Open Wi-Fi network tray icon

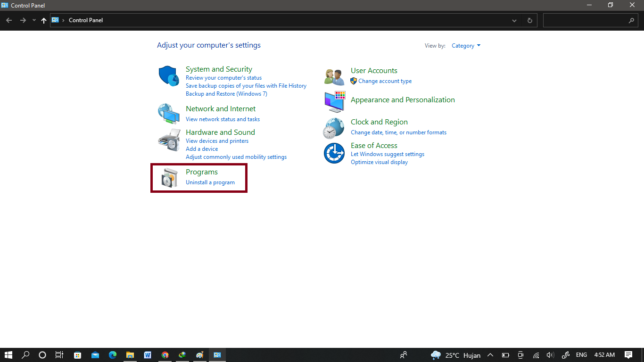point(536,355)
